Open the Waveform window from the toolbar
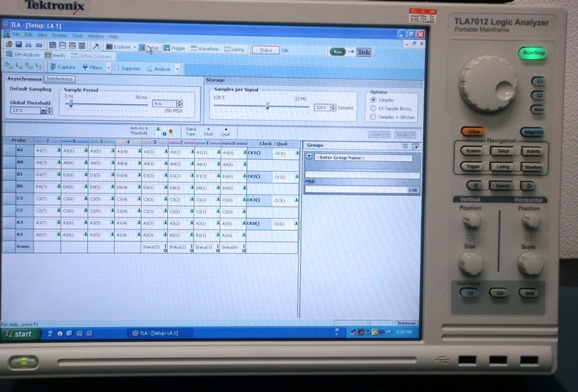Image resolution: width=578 pixels, height=392 pixels. 205,48
